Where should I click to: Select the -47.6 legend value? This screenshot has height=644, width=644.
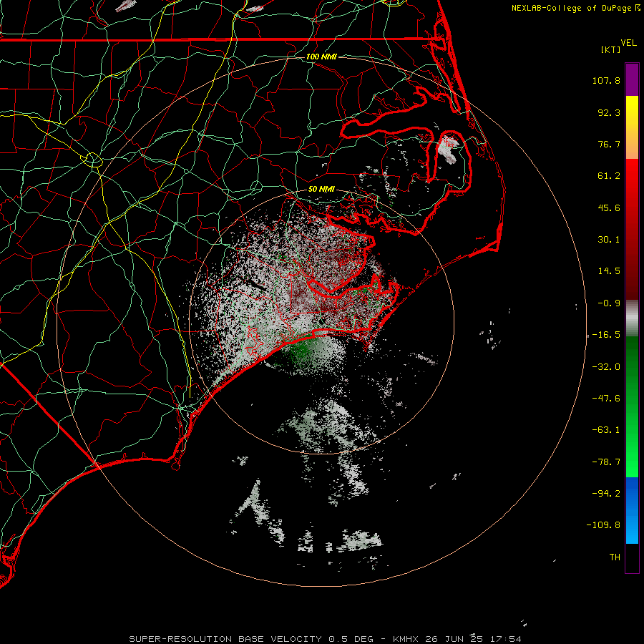coord(606,399)
